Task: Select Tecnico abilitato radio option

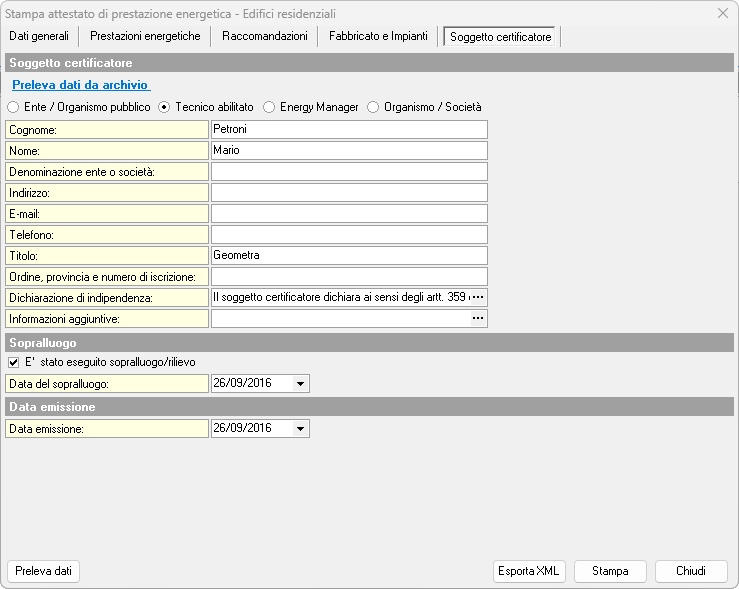Action: (x=164, y=107)
